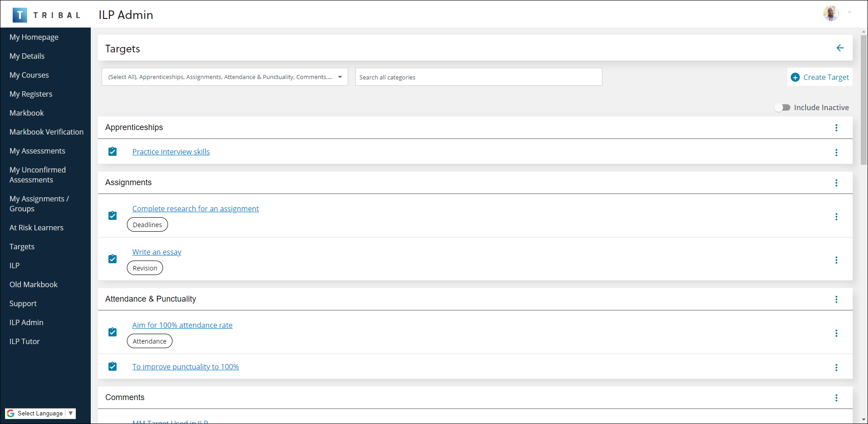Open My Homepage in the sidebar
868x424 pixels.
(34, 37)
